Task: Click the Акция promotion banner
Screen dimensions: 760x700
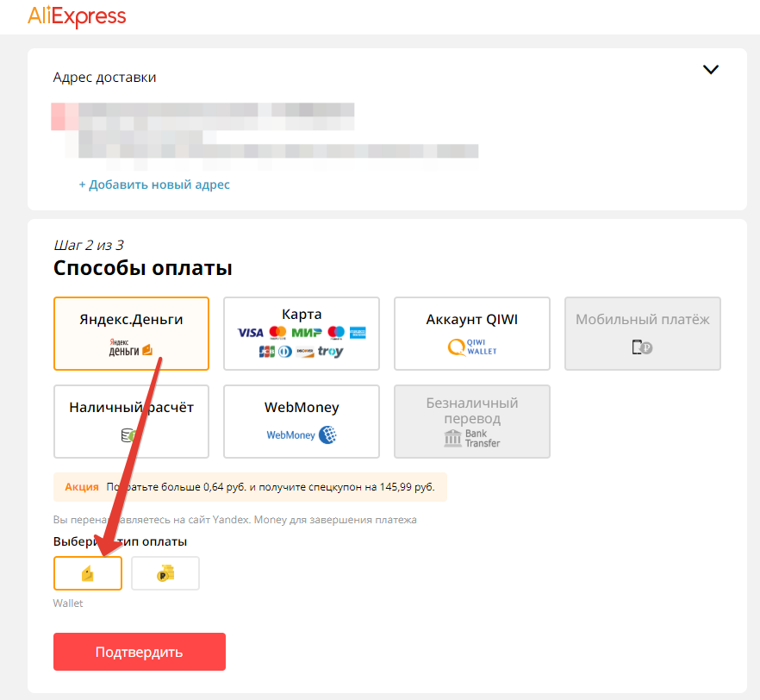Action: click(x=250, y=487)
